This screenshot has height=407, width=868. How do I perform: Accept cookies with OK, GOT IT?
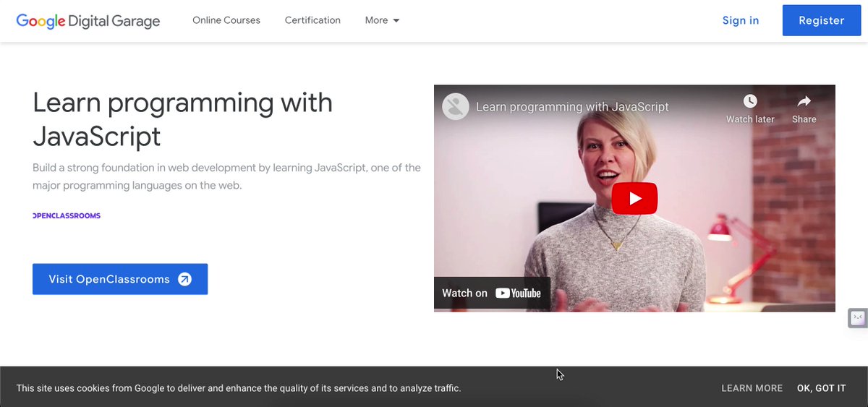[821, 388]
